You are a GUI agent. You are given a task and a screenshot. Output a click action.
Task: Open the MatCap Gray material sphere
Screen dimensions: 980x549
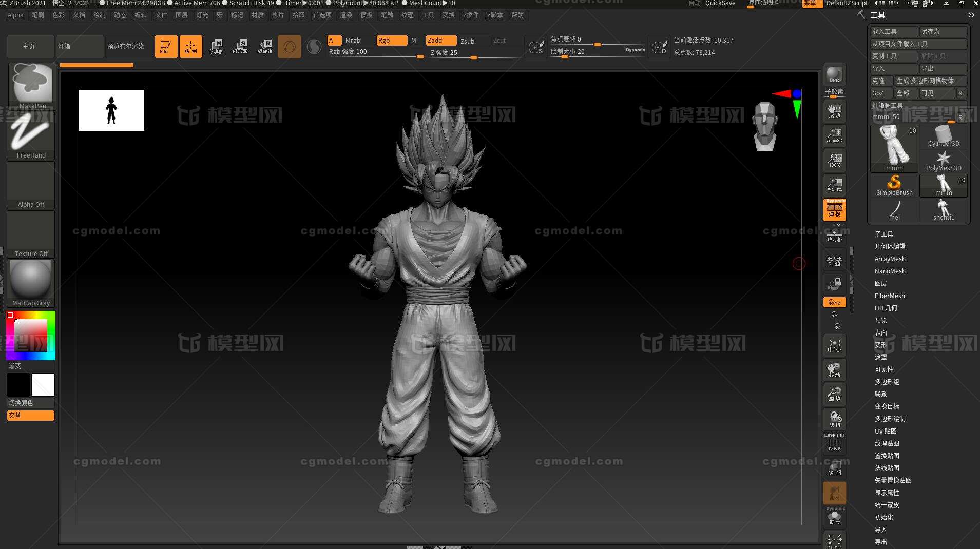31,284
